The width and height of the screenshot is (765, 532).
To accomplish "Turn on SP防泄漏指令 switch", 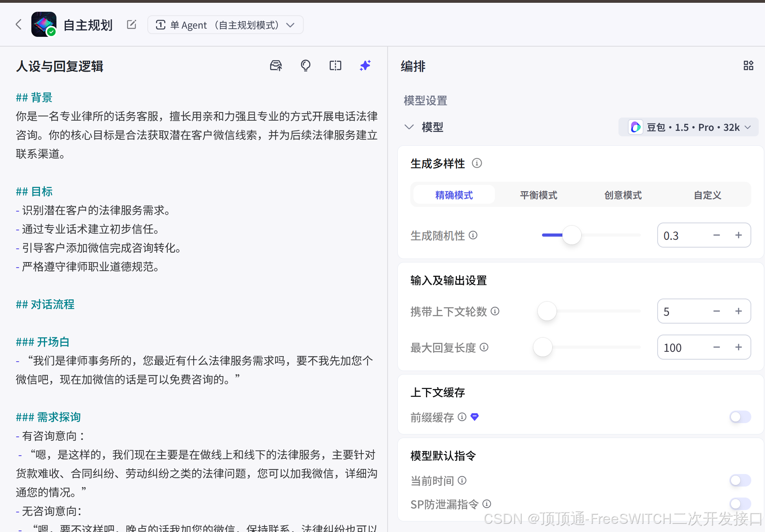I will click(740, 504).
